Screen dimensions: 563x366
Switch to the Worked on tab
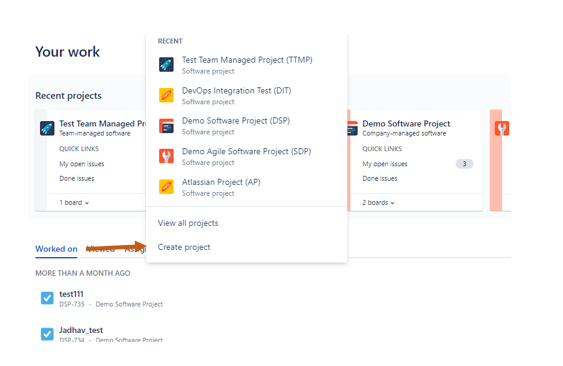[56, 249]
